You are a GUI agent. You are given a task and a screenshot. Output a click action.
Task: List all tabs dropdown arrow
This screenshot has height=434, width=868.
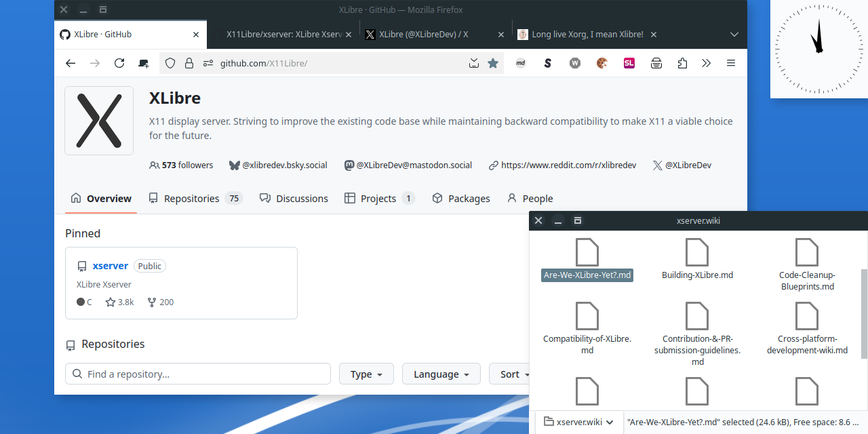click(734, 35)
